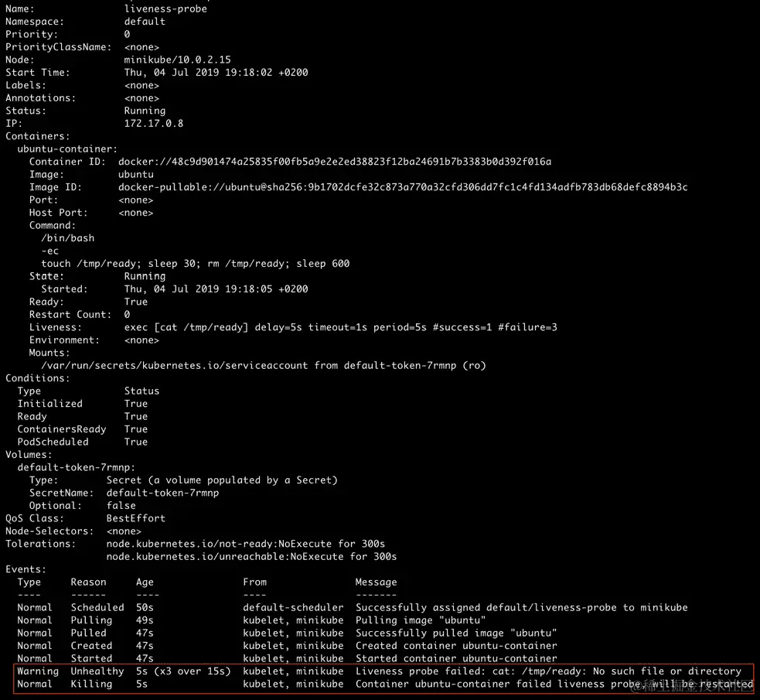Select the 'Pulling image "ubuntu"' message
Screen dimensions: 760x700
[421, 620]
